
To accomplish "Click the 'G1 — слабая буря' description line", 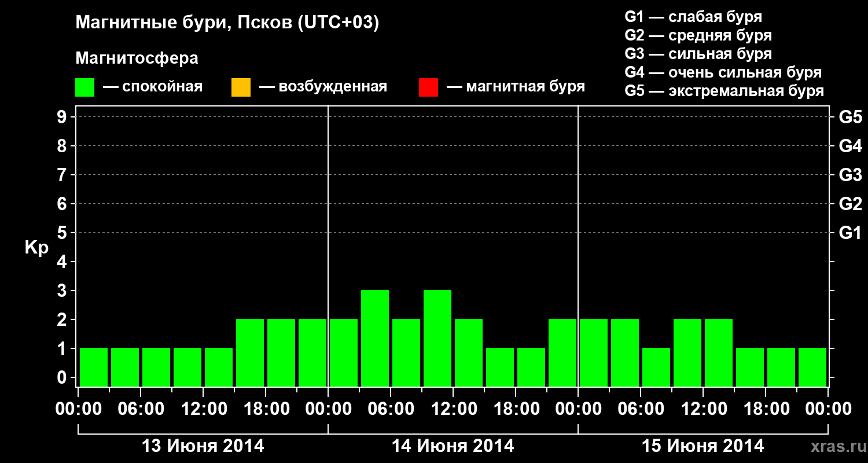I will pos(693,17).
